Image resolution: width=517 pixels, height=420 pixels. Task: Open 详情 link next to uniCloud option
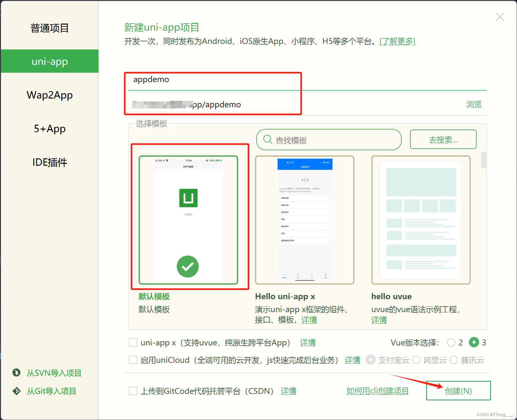(353, 360)
